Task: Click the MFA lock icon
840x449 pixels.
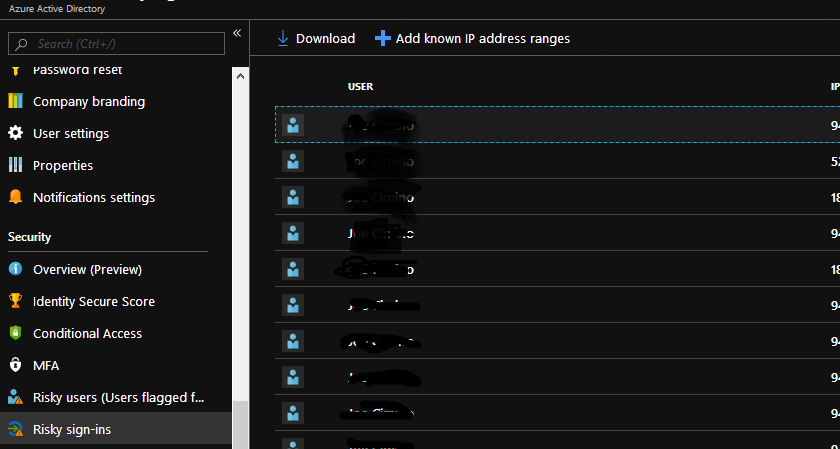Action: [x=16, y=365]
